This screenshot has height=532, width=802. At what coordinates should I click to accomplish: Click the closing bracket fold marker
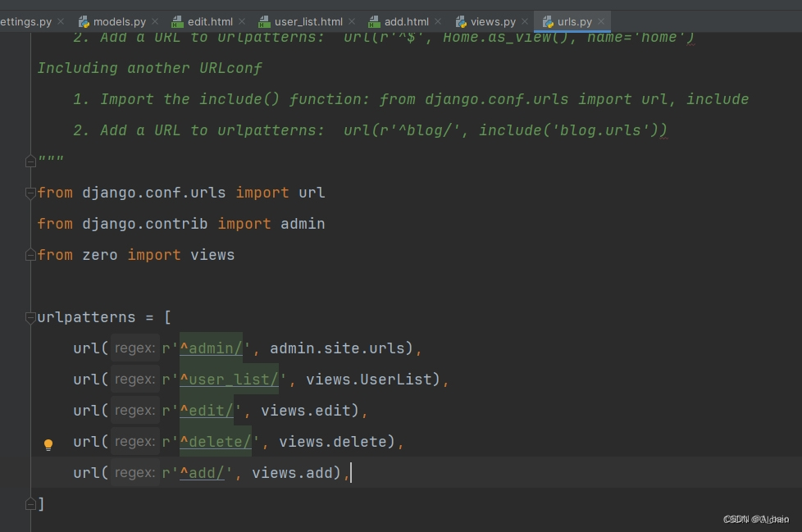click(x=31, y=504)
